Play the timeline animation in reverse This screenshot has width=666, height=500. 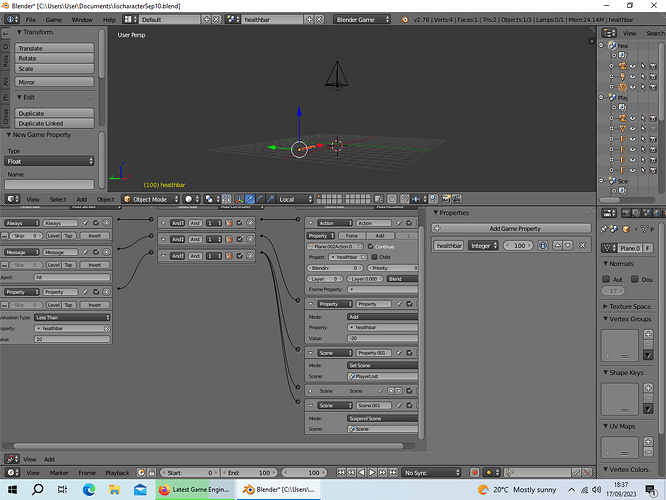pos(361,472)
